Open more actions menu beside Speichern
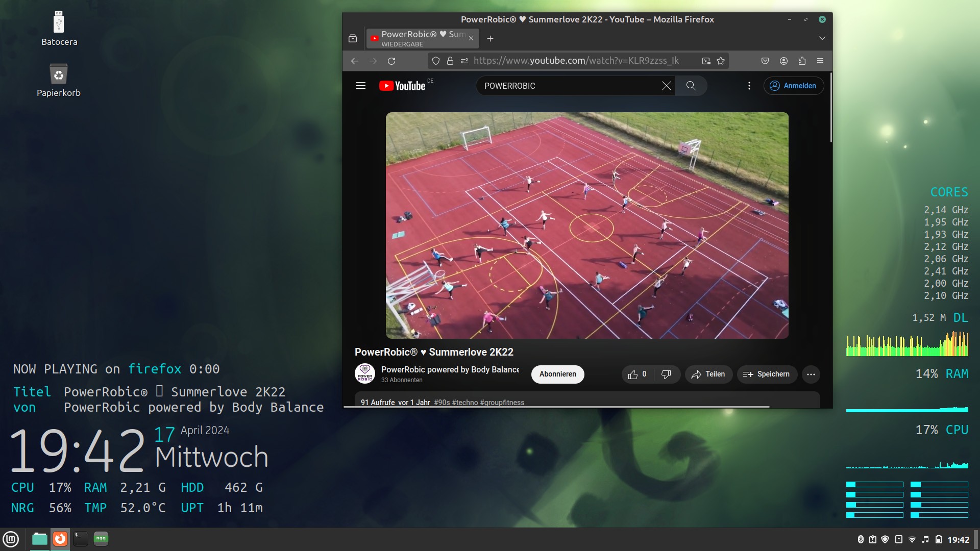The image size is (980, 551). click(811, 374)
